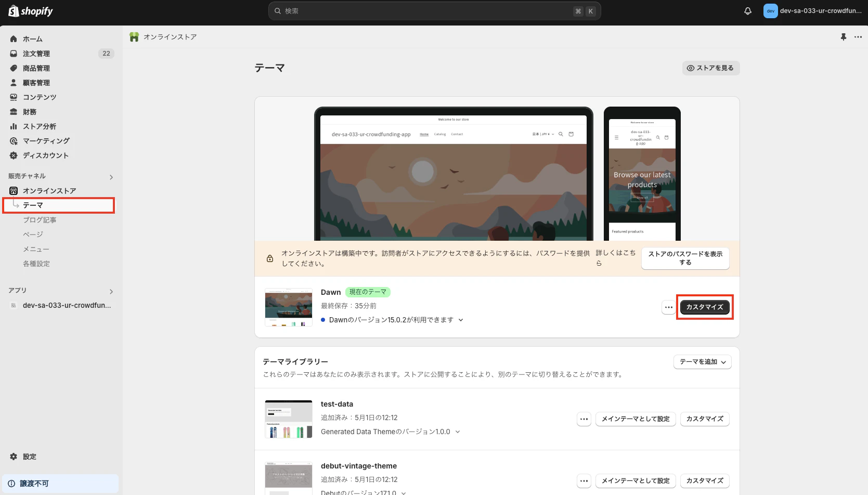
Task: Open the テーマを追加 dropdown
Action: pyautogui.click(x=702, y=361)
